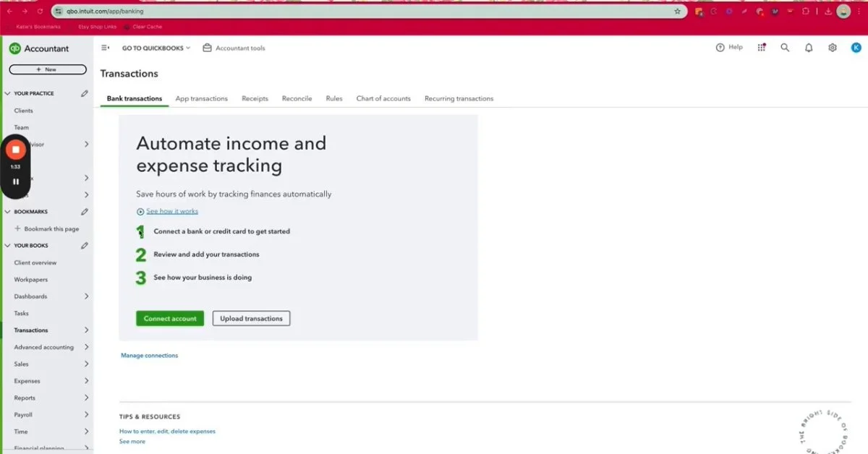Collapse the Bookmarks section chevron
Screen dimensions: 868x454
pos(8,212)
